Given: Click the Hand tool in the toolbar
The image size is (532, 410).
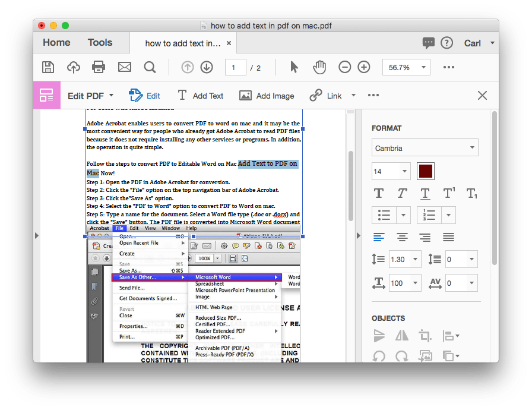Looking at the screenshot, I should 319,67.
